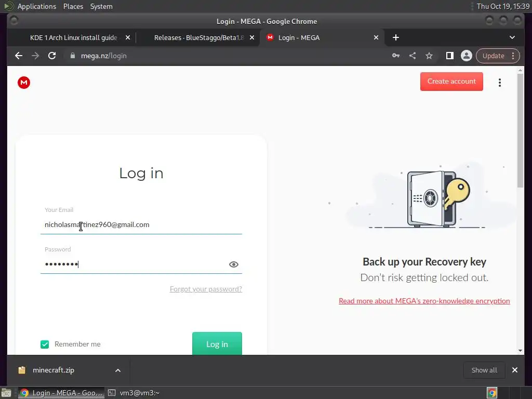Open the Chrome side panel icon
The width and height of the screenshot is (532, 399).
[x=449, y=56]
